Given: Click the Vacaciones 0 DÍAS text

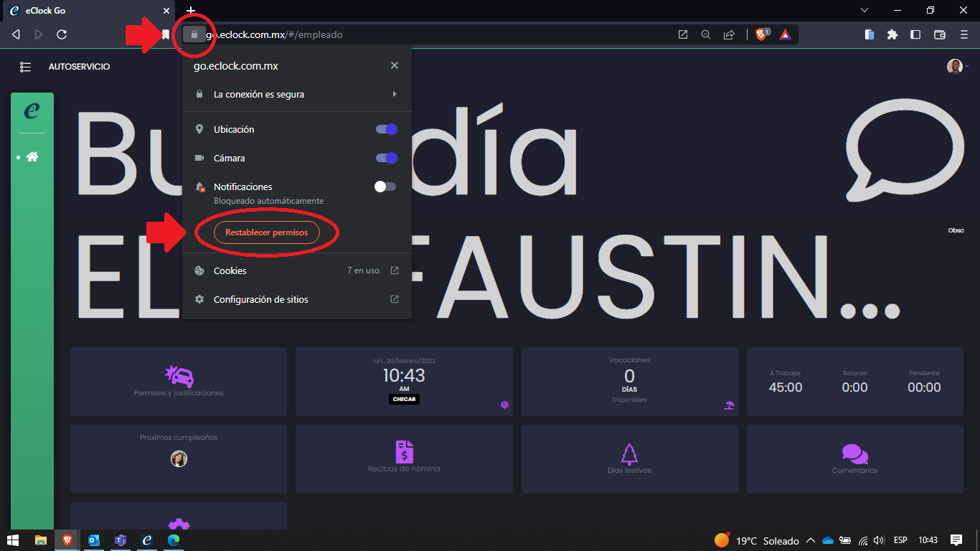Looking at the screenshot, I should (x=629, y=380).
